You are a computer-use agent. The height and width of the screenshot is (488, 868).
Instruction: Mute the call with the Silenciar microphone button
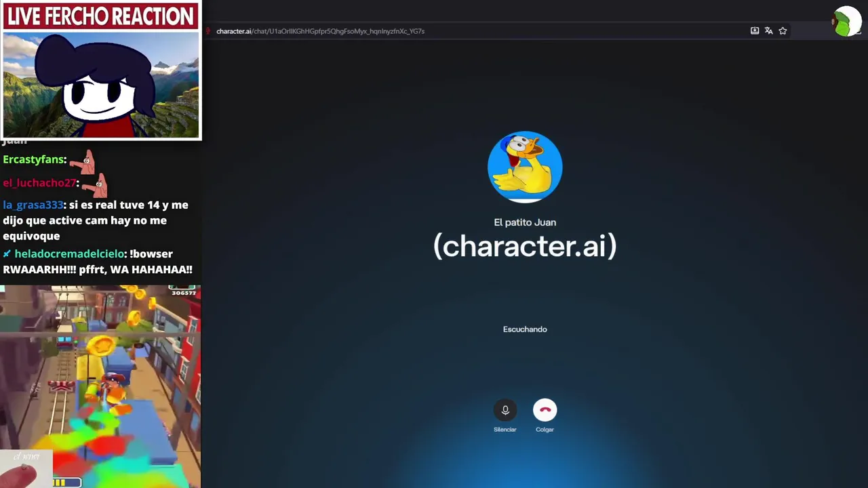click(x=505, y=410)
